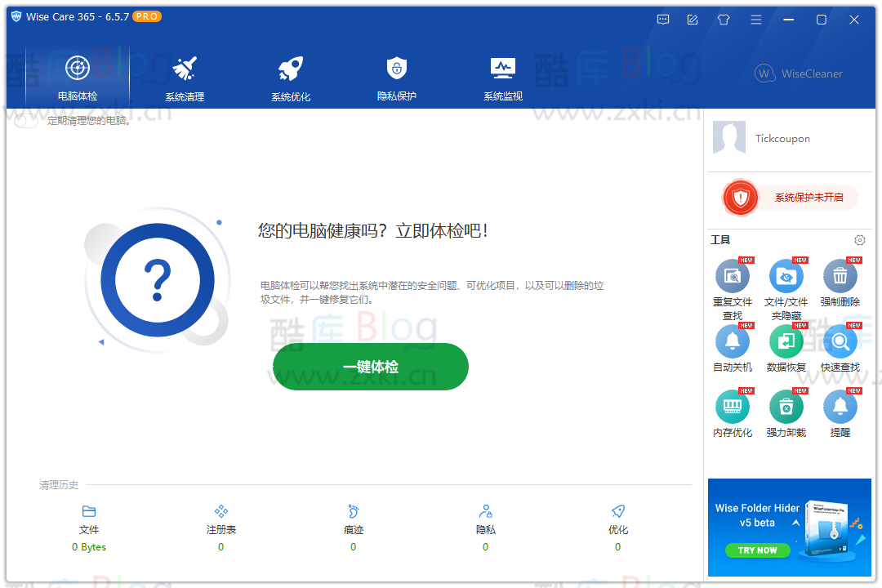882x588 pixels.
Task: Switch to the 隐私保护 tab
Action: [x=396, y=78]
